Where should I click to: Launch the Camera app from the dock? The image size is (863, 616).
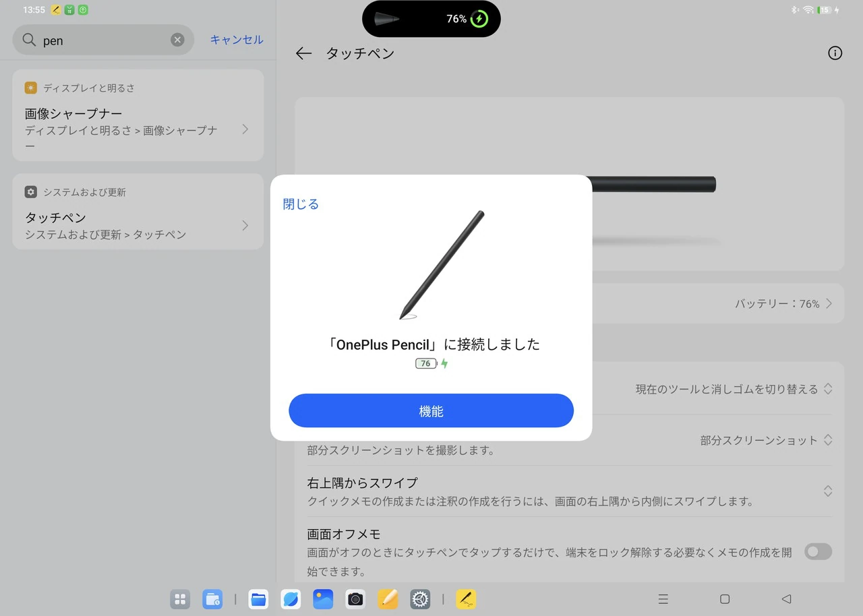(x=355, y=599)
